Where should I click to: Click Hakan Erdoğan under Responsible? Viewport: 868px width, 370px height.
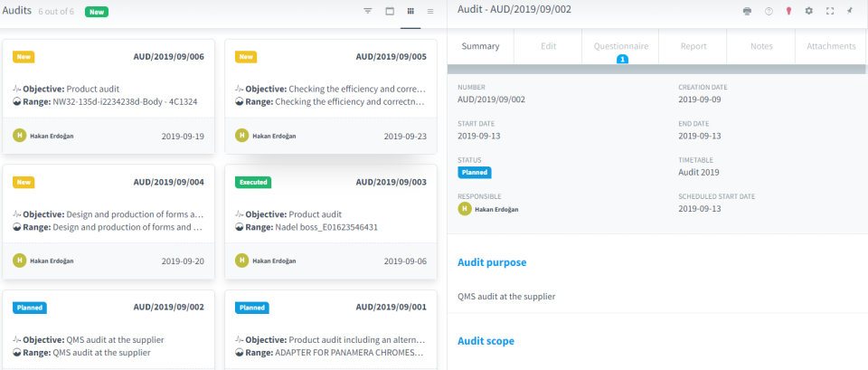click(495, 209)
